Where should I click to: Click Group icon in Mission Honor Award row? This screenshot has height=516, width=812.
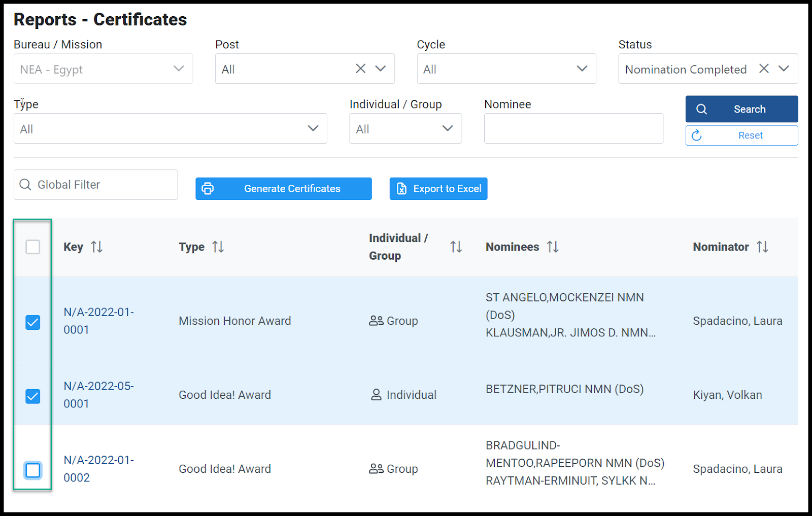click(376, 321)
